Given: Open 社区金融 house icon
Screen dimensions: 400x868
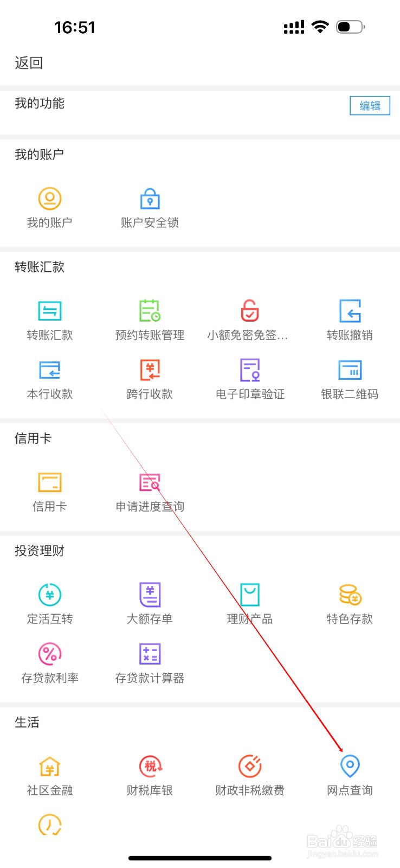Looking at the screenshot, I should [50, 767].
